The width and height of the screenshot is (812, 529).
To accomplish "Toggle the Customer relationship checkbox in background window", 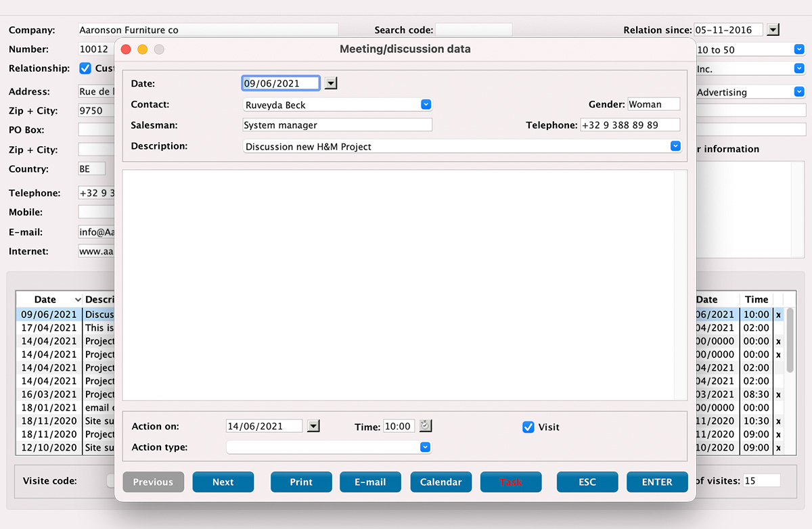I will click(x=85, y=68).
